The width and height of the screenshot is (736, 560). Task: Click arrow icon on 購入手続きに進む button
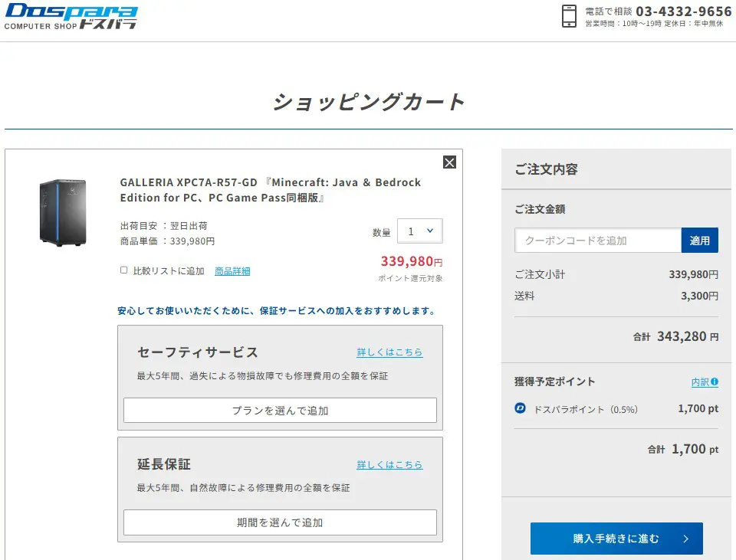[x=685, y=539]
